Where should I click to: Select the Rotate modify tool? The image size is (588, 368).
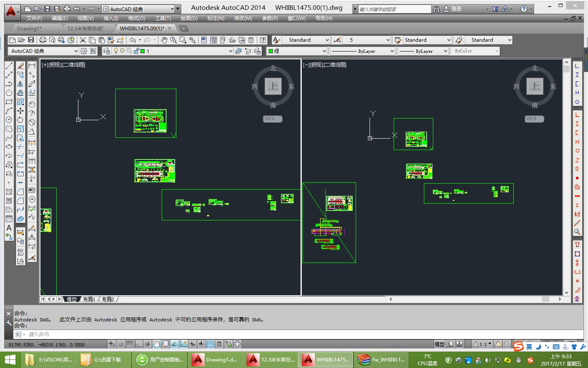20,120
